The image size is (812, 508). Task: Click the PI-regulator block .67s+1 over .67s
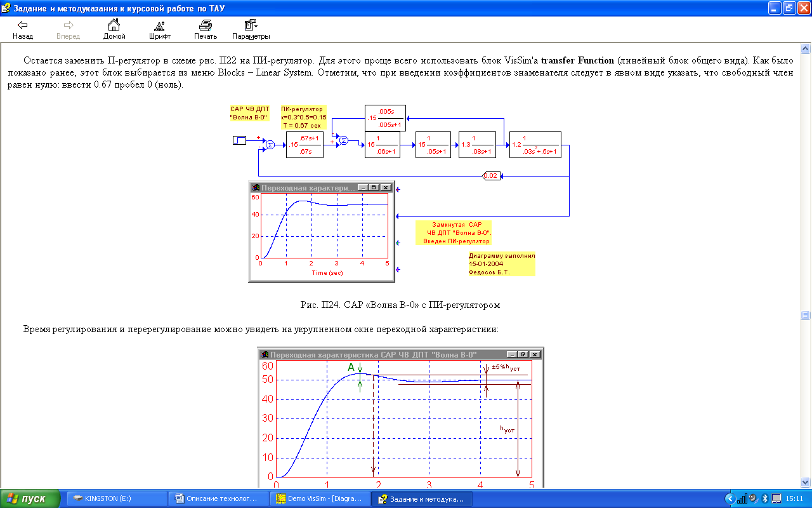(304, 145)
